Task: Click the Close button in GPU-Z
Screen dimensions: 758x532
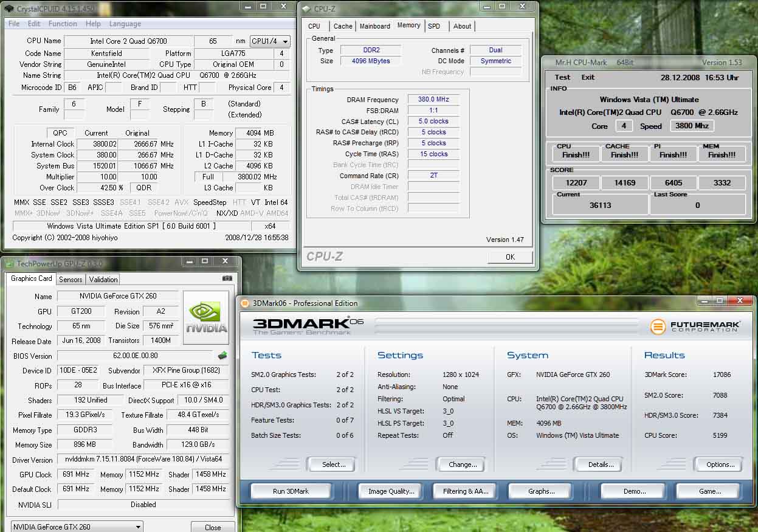Action: pyautogui.click(x=213, y=527)
